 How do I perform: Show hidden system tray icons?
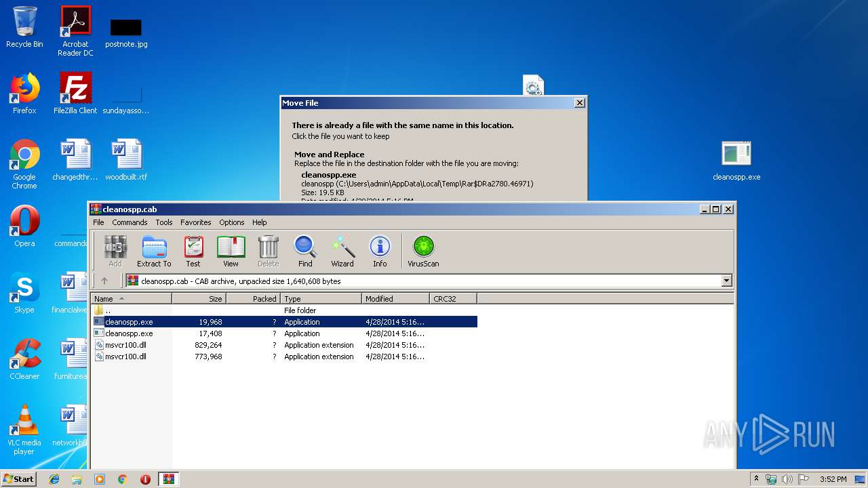[x=756, y=479]
